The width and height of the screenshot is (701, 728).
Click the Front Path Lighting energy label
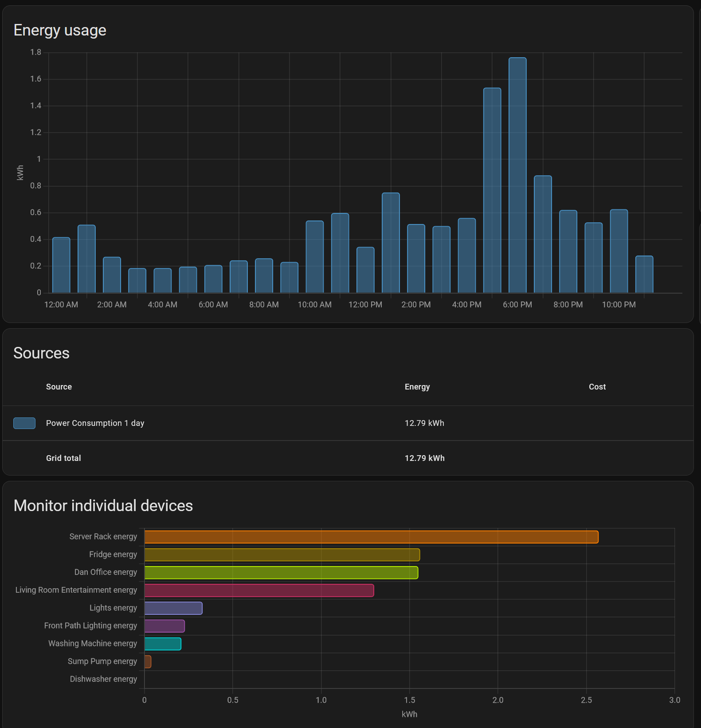click(x=90, y=626)
